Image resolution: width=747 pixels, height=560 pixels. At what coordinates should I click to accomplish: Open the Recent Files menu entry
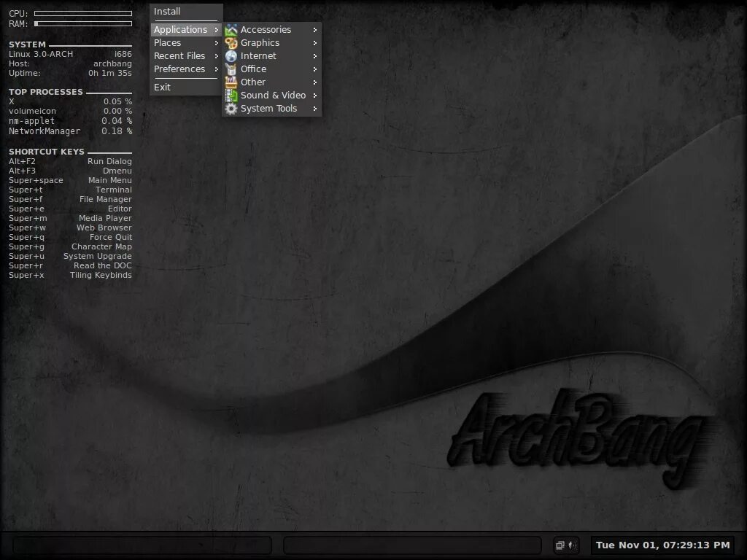tap(186, 55)
